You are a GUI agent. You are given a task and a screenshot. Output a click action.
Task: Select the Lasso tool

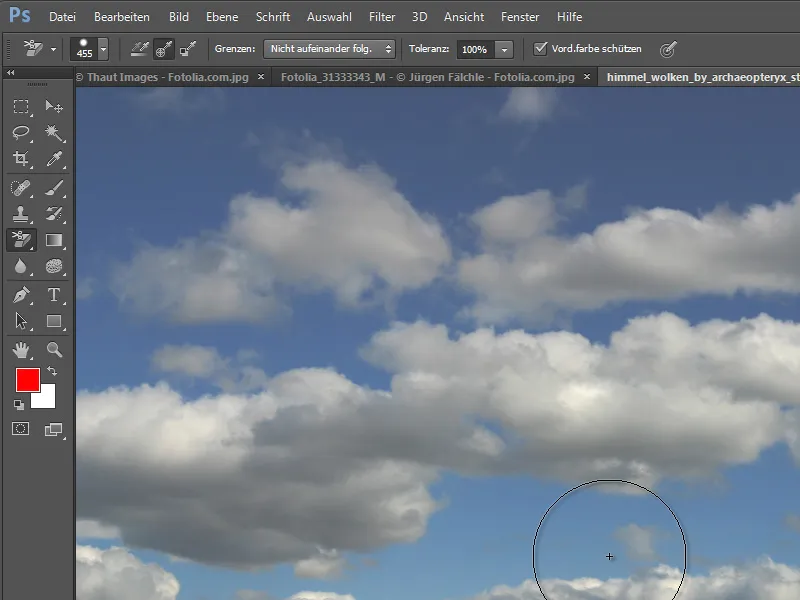pos(21,133)
